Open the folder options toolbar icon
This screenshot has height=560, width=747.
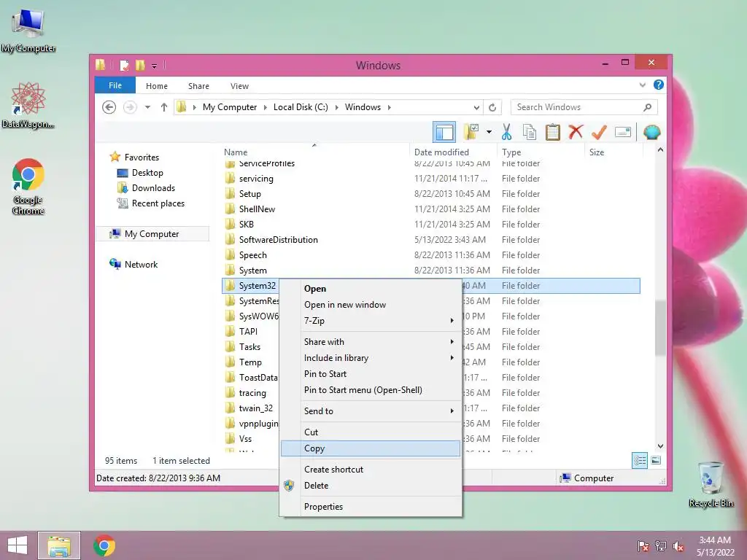click(x=471, y=132)
